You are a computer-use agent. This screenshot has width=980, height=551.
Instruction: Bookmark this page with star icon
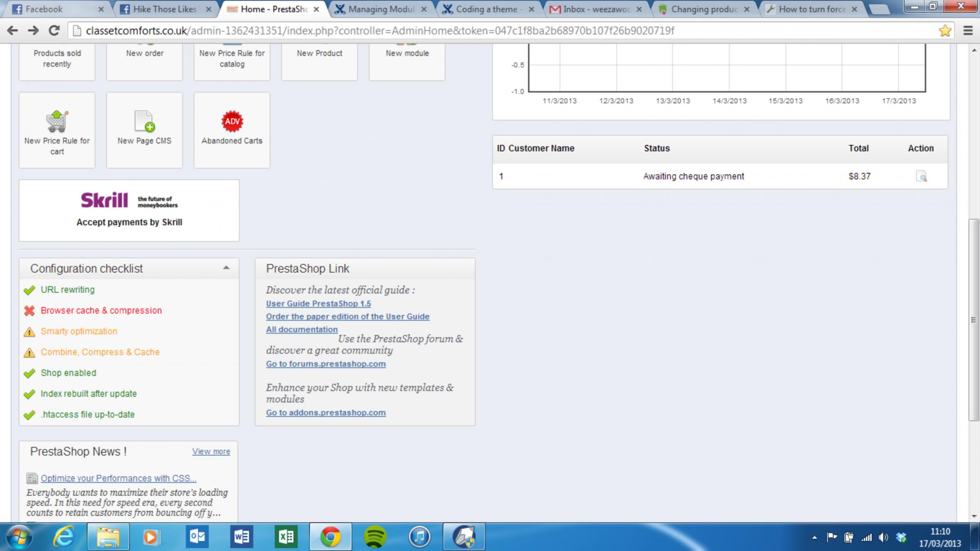pyautogui.click(x=945, y=31)
